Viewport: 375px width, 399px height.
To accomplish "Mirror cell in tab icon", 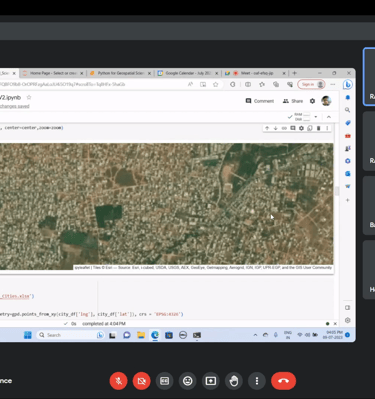I will [310, 128].
